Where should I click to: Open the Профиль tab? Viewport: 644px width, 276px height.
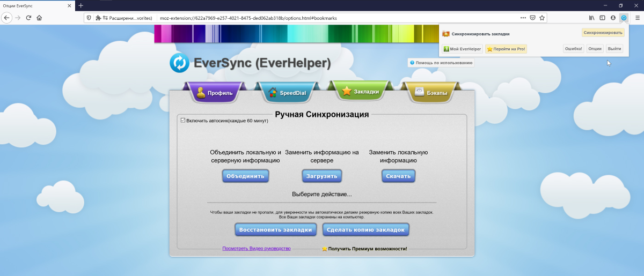215,93
